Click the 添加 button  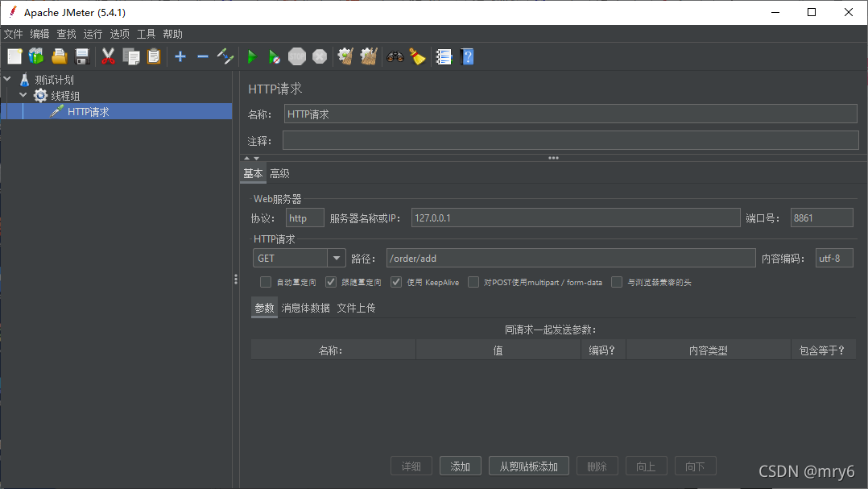pyautogui.click(x=460, y=466)
